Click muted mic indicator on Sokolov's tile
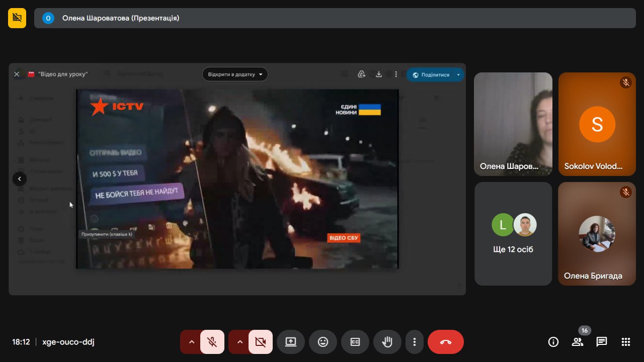644x362 pixels. [x=626, y=82]
